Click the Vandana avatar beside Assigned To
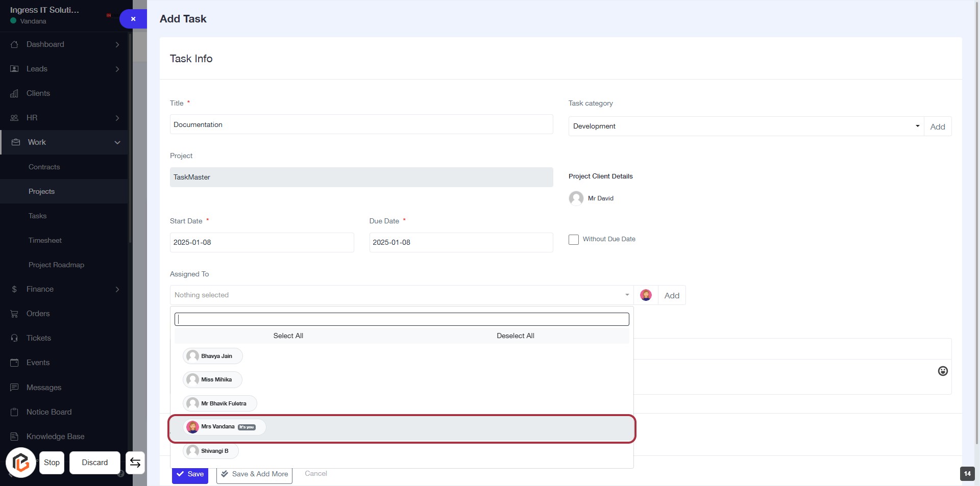Screen dimensions: 980x486 click(x=646, y=295)
